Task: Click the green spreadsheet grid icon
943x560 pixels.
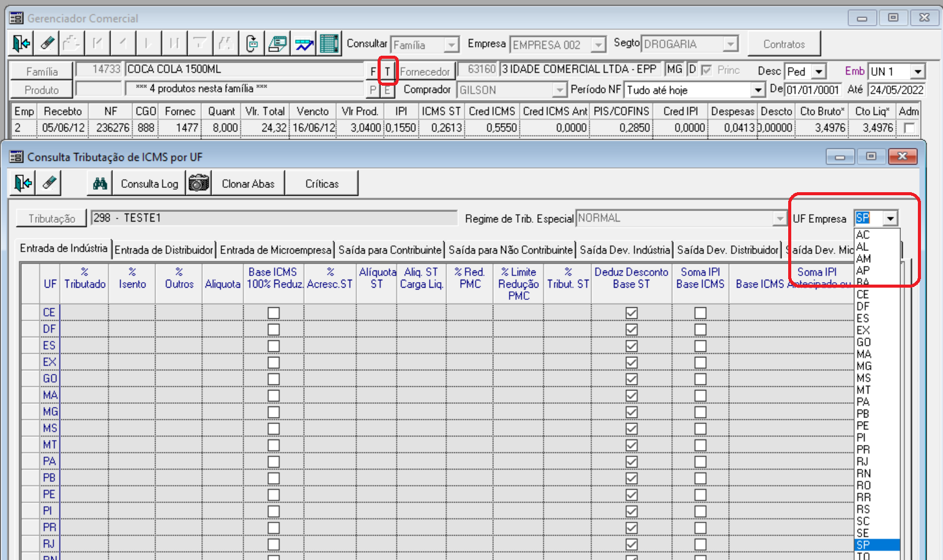Action: pos(329,43)
